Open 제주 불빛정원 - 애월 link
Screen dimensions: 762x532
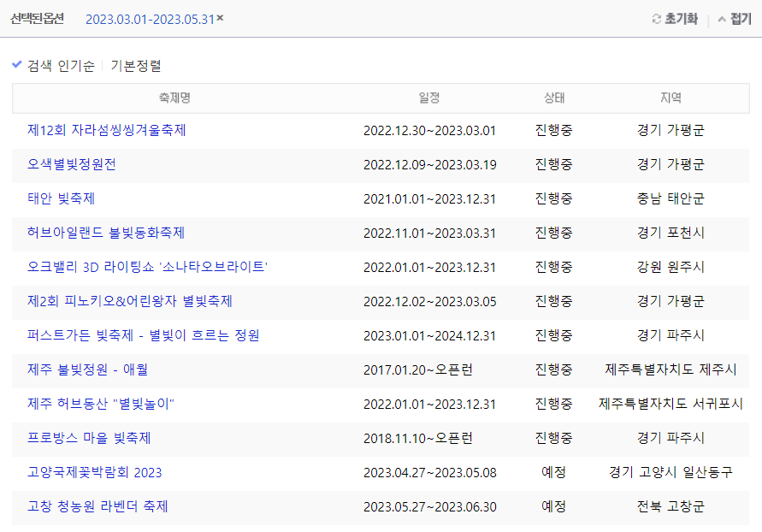pyautogui.click(x=87, y=369)
